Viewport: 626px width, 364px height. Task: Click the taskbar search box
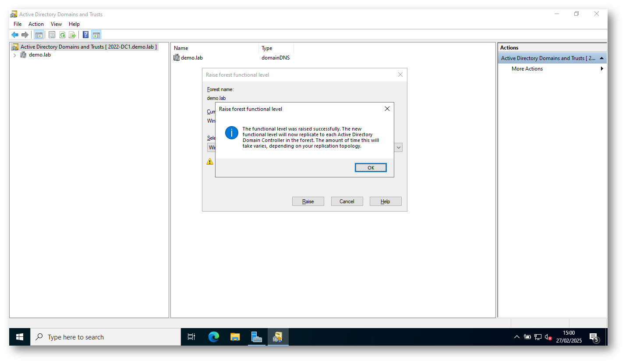105,337
